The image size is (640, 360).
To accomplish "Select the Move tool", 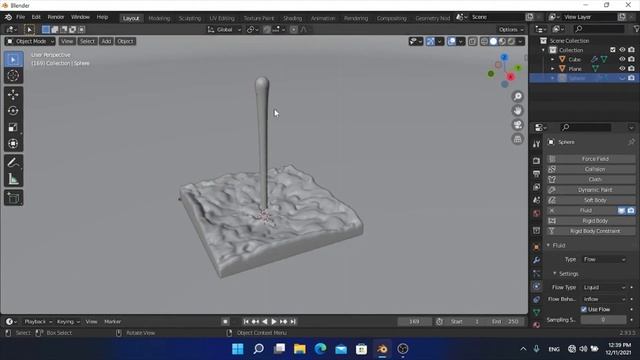I will (13, 95).
